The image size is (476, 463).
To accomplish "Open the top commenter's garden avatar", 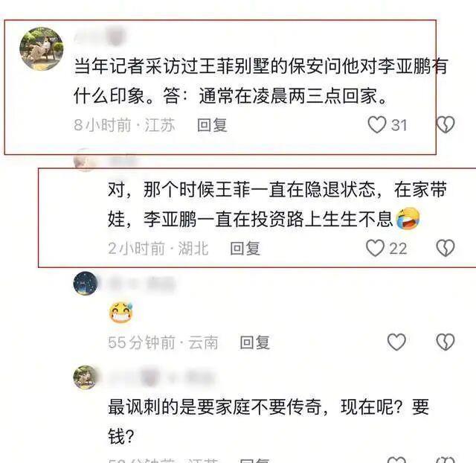I will (42, 49).
